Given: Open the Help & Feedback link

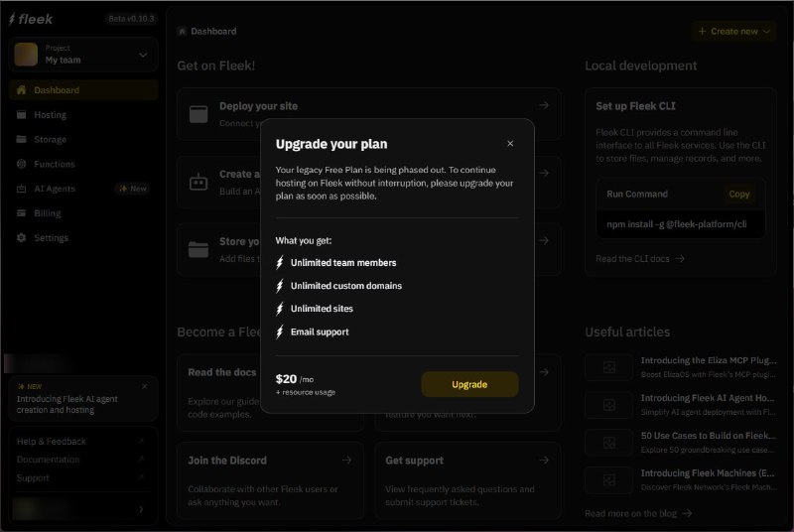Looking at the screenshot, I should coord(52,442).
